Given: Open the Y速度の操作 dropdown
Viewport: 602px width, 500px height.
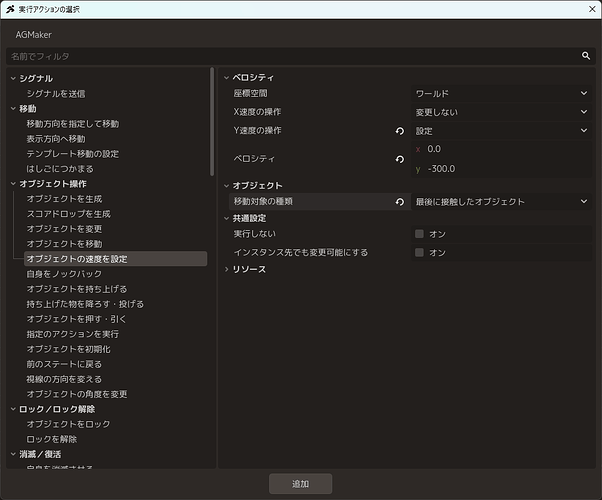Looking at the screenshot, I should click(x=501, y=131).
